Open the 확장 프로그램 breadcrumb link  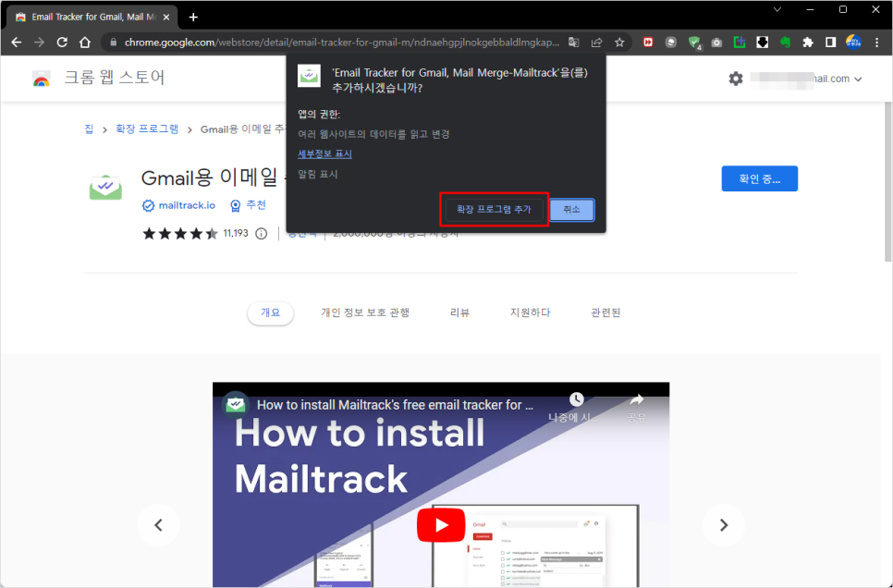point(147,129)
